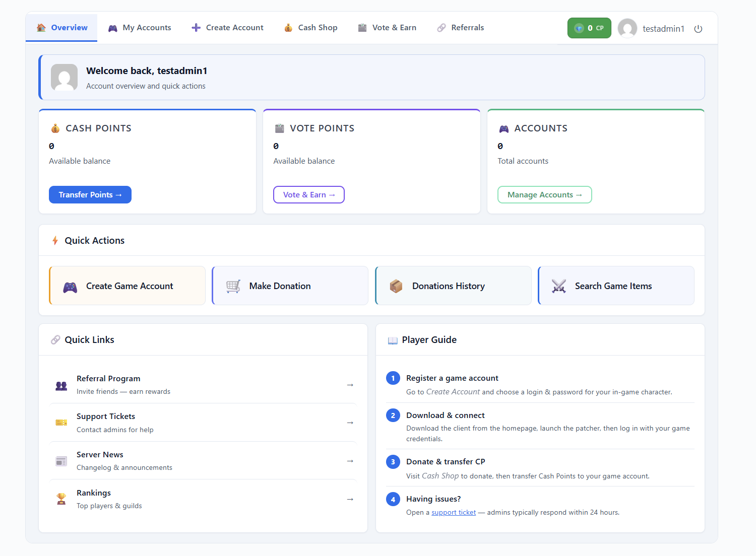Click the link icon beside Quick Links heading
Image resolution: width=756 pixels, height=556 pixels.
pyautogui.click(x=55, y=340)
